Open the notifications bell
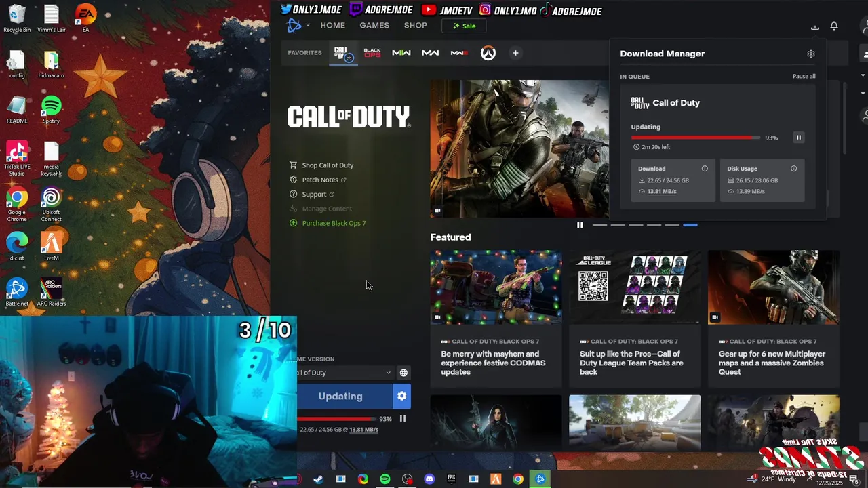The width and height of the screenshot is (868, 488). click(834, 26)
